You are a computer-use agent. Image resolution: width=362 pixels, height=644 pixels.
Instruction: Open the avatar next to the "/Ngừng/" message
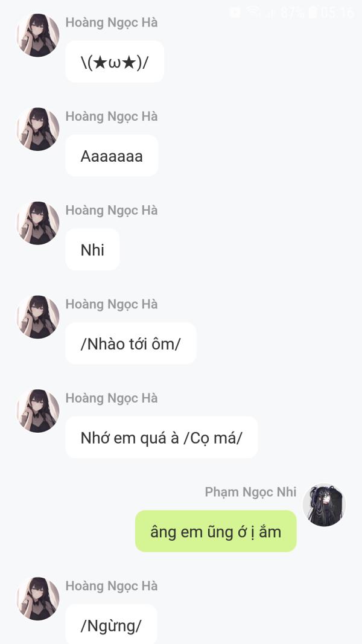coord(37,599)
